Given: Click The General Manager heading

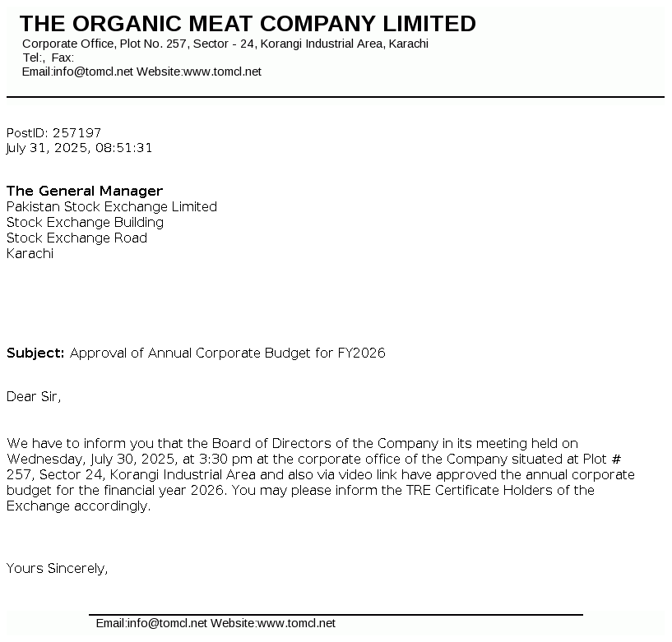Looking at the screenshot, I should 85,191.
